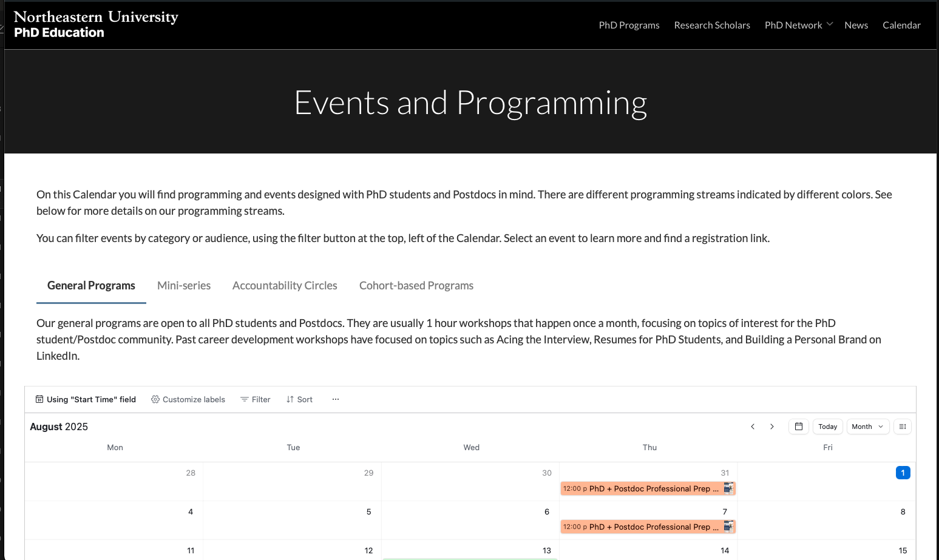Click the previous month arrow
The width and height of the screenshot is (939, 560).
(753, 427)
